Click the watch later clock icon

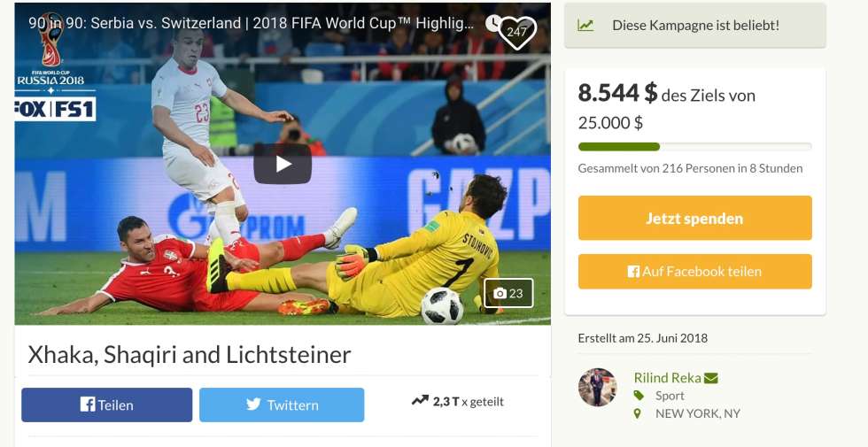(x=492, y=23)
